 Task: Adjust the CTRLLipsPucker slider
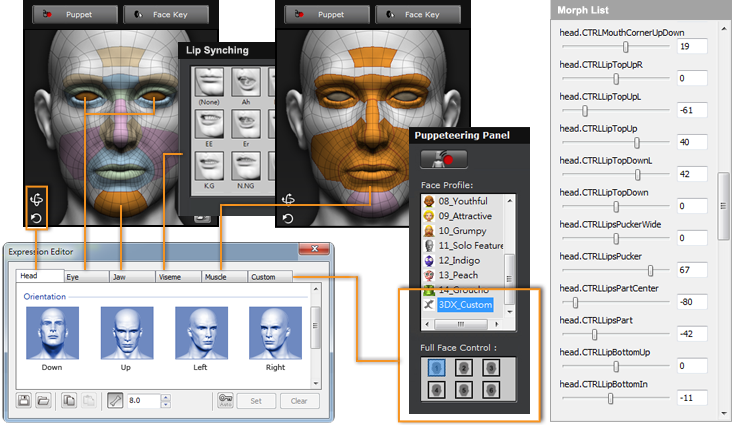click(x=650, y=271)
